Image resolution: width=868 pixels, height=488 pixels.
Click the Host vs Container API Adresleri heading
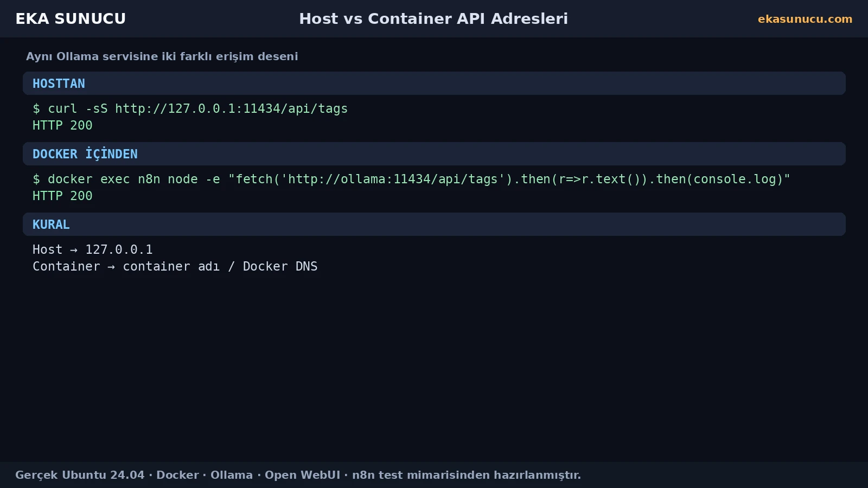433,18
